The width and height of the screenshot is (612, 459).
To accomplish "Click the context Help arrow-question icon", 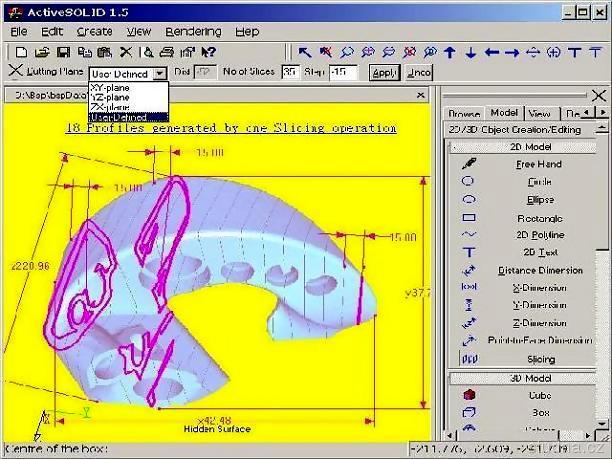I will click(x=208, y=52).
